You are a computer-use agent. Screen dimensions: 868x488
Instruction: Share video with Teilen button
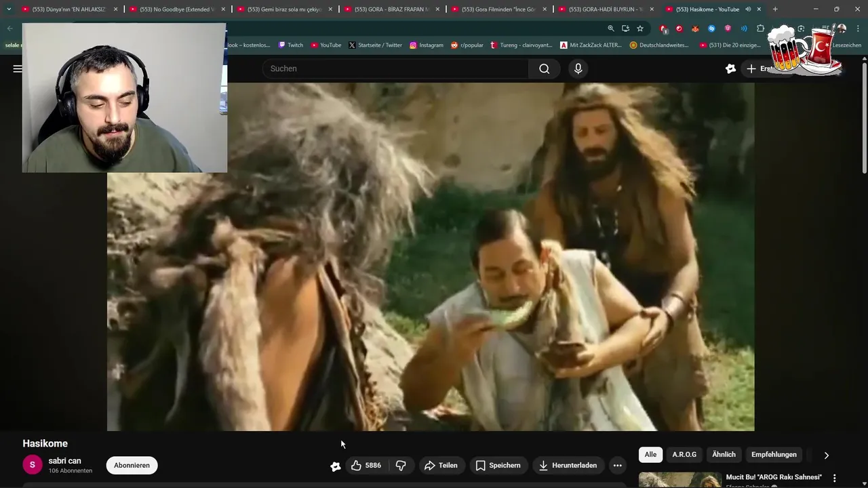point(441,466)
